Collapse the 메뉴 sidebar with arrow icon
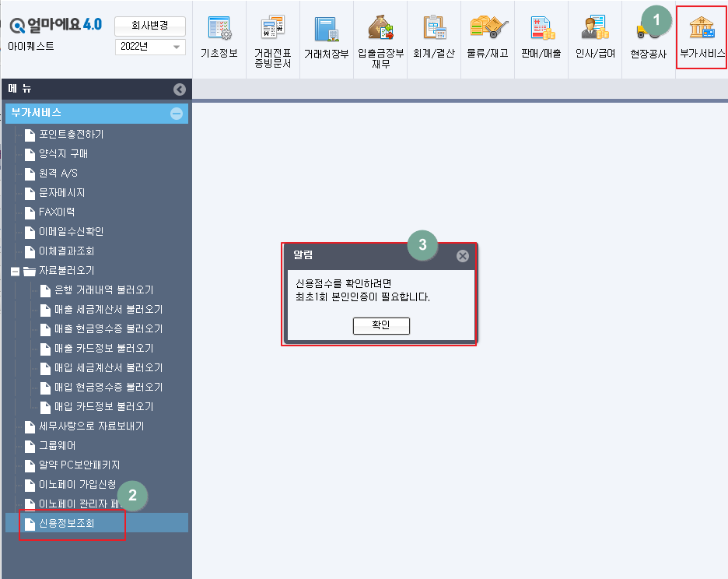 coord(179,89)
